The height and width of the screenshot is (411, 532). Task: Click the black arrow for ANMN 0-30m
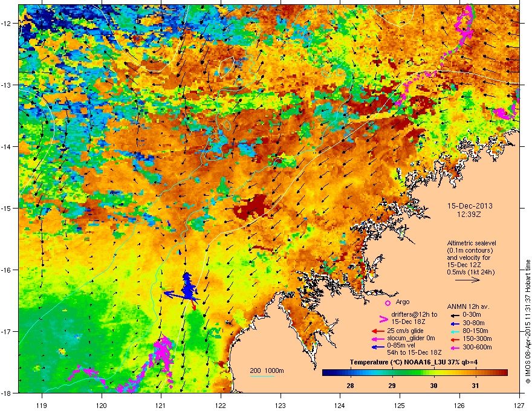click(x=454, y=315)
